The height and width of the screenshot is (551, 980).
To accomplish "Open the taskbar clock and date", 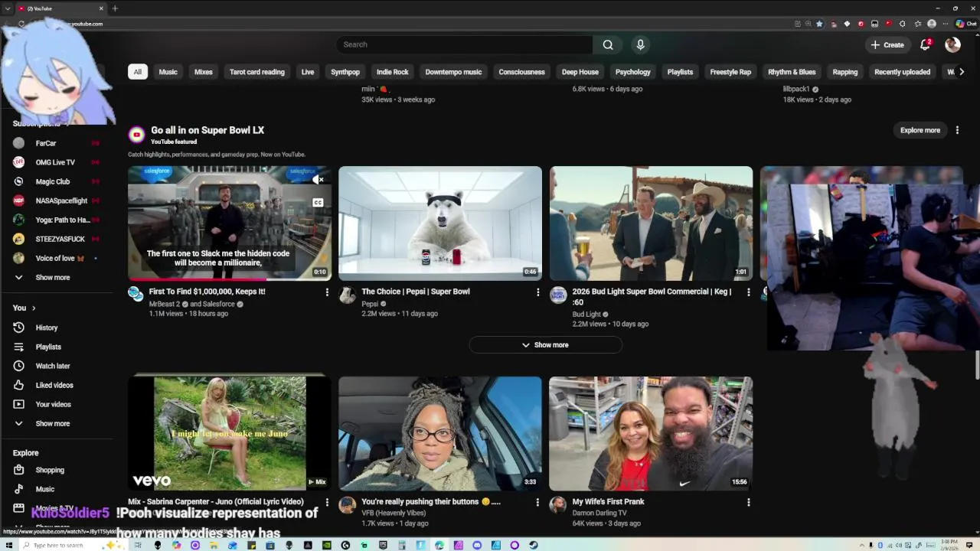I will (x=947, y=545).
